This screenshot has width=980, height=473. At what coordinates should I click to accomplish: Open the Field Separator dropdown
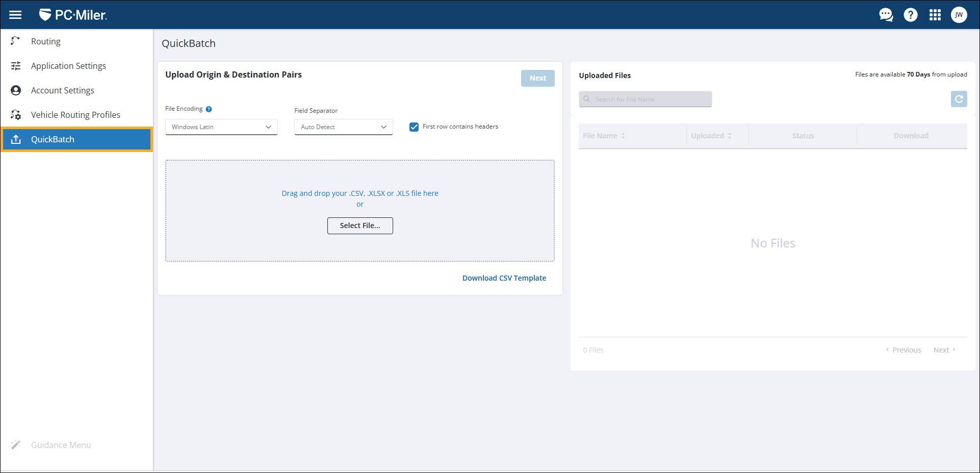coord(343,127)
